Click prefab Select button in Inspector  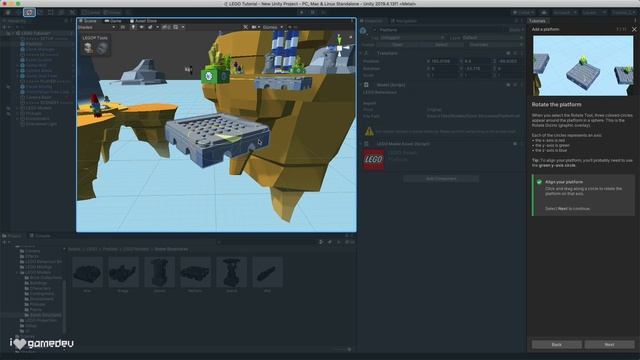[x=441, y=44]
